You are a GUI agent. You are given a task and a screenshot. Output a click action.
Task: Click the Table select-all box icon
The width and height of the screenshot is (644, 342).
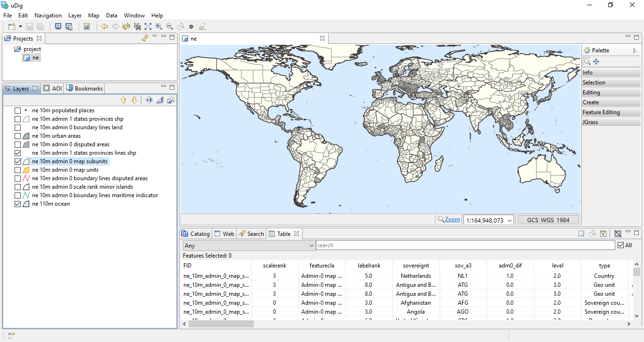[x=581, y=234]
